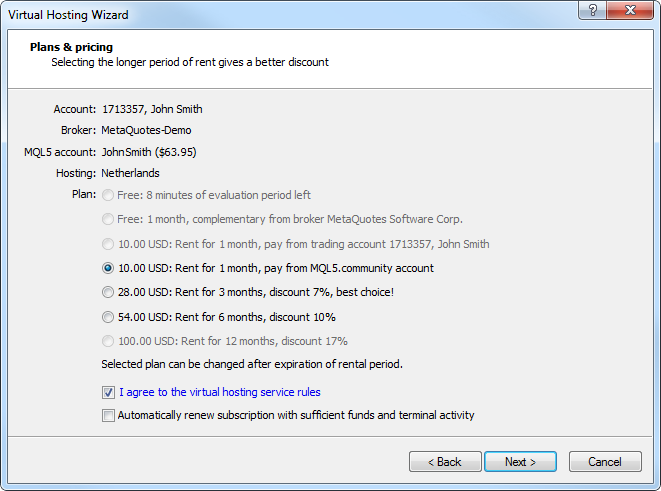
Task: Click the question mark help button
Action: (x=592, y=10)
